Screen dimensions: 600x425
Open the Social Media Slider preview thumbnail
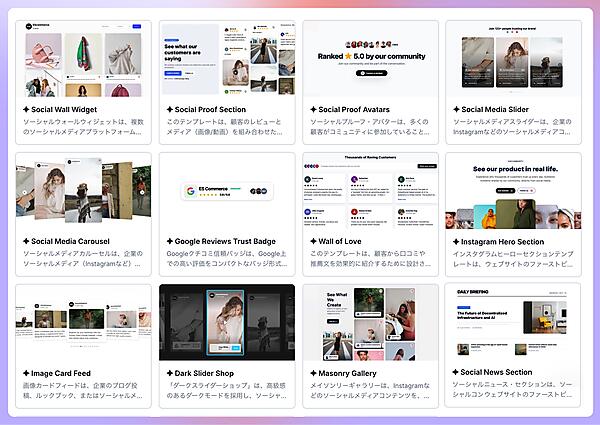coord(514,59)
